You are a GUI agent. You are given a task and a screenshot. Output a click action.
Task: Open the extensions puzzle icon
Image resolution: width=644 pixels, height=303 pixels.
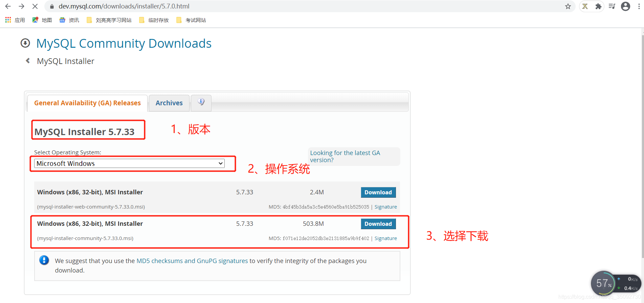(598, 6)
